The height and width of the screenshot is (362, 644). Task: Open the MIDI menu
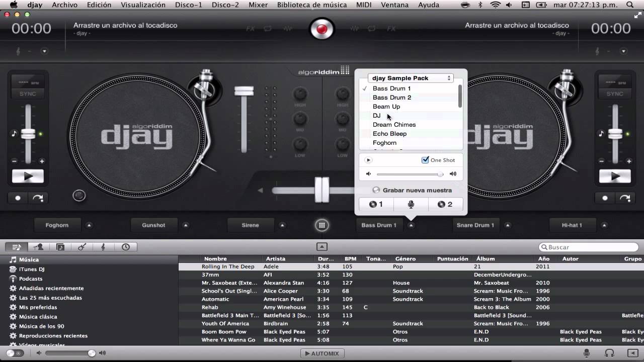(364, 5)
